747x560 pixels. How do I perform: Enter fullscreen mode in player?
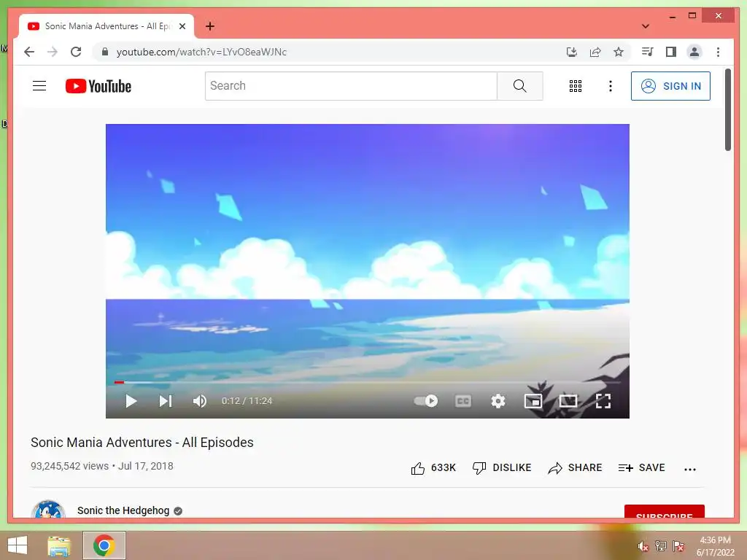point(603,401)
